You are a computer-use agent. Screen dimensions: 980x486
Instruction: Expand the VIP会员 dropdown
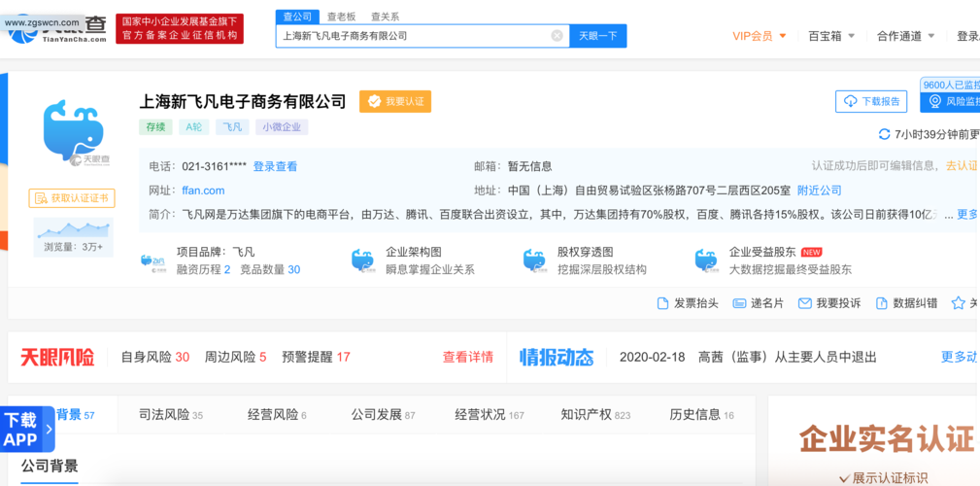(763, 36)
